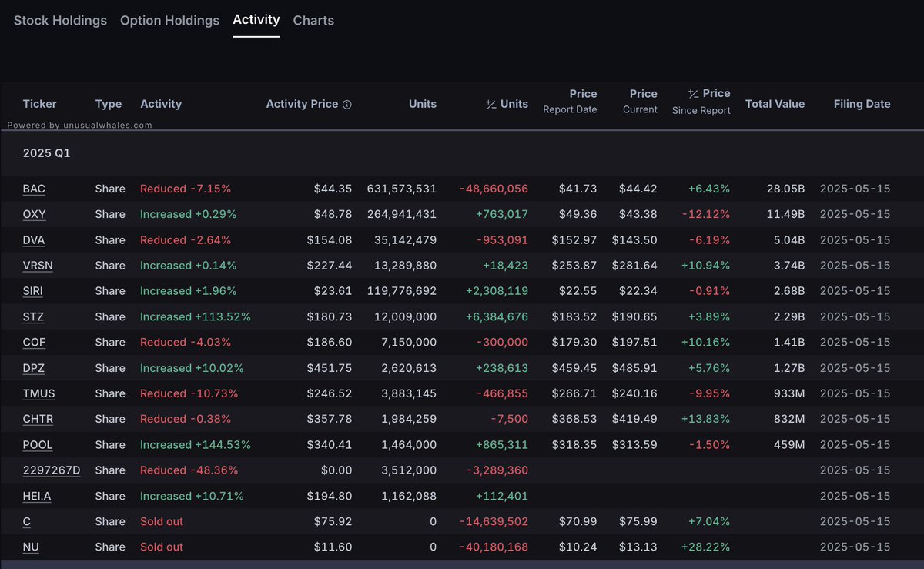Click the Ticker column header
Image resolution: width=924 pixels, height=569 pixels.
click(40, 104)
